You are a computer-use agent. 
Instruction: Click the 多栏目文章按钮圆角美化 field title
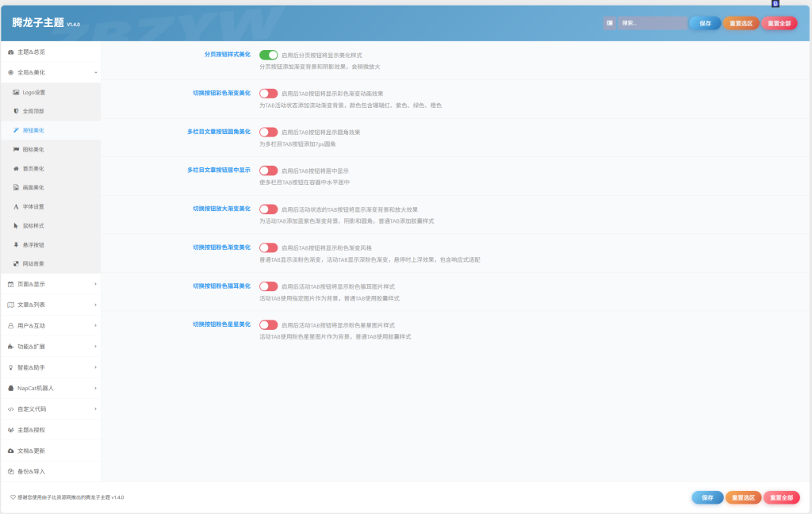[219, 132]
